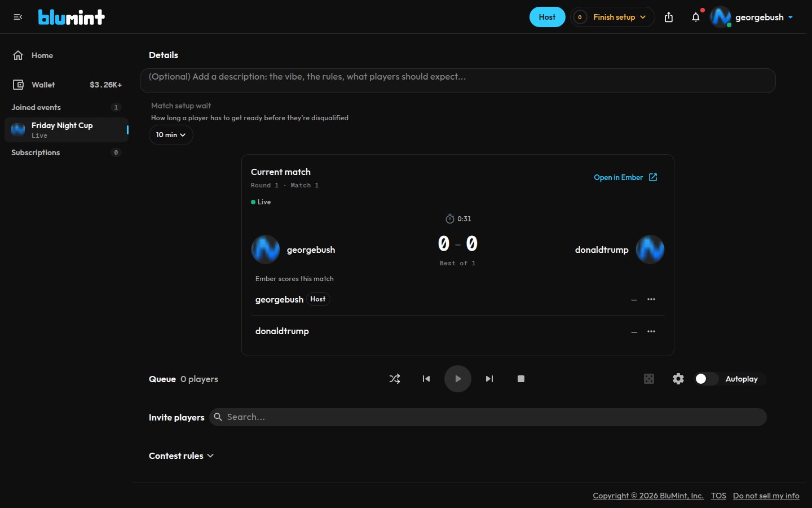
Task: Click the "Round 1 · Match 1" text
Action: point(285,185)
